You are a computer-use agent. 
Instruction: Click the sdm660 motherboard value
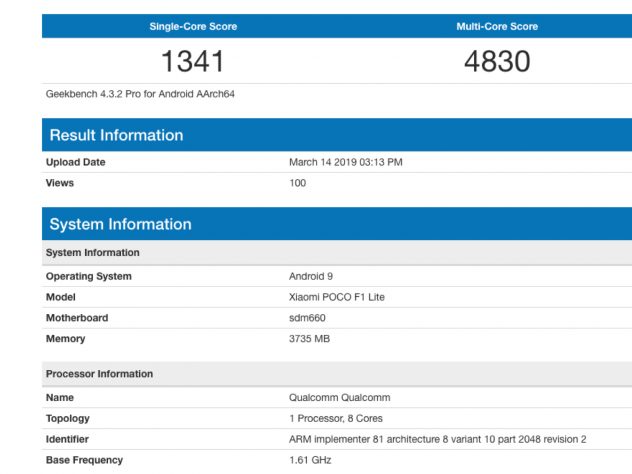pos(307,318)
